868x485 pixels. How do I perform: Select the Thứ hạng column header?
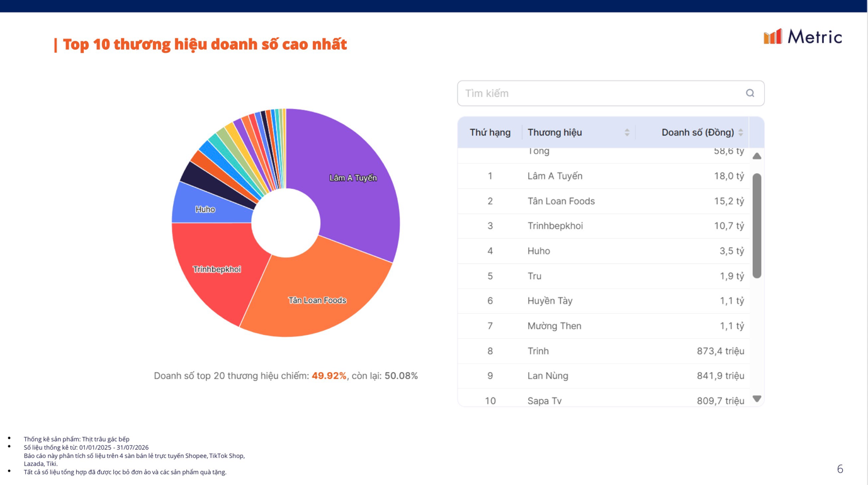pyautogui.click(x=490, y=132)
